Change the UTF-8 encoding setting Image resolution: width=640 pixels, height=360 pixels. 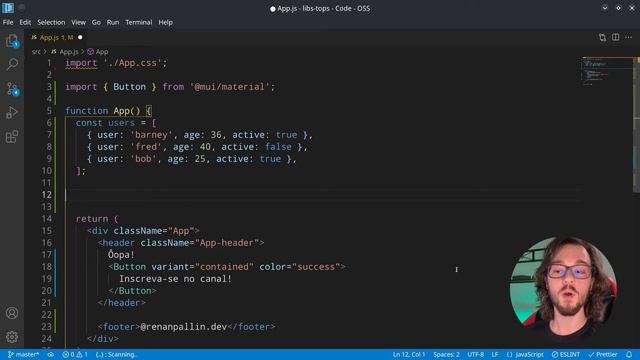click(x=475, y=354)
